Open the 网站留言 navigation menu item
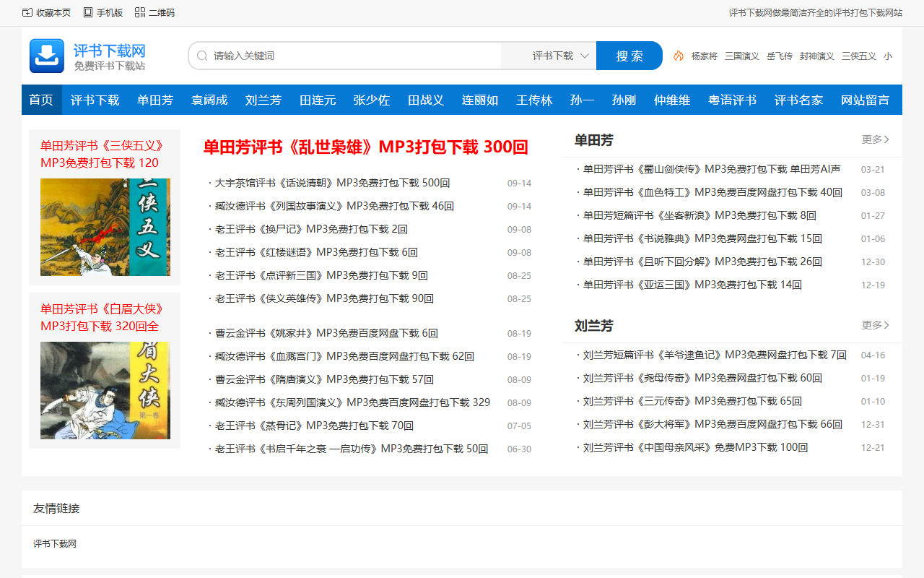 click(866, 100)
